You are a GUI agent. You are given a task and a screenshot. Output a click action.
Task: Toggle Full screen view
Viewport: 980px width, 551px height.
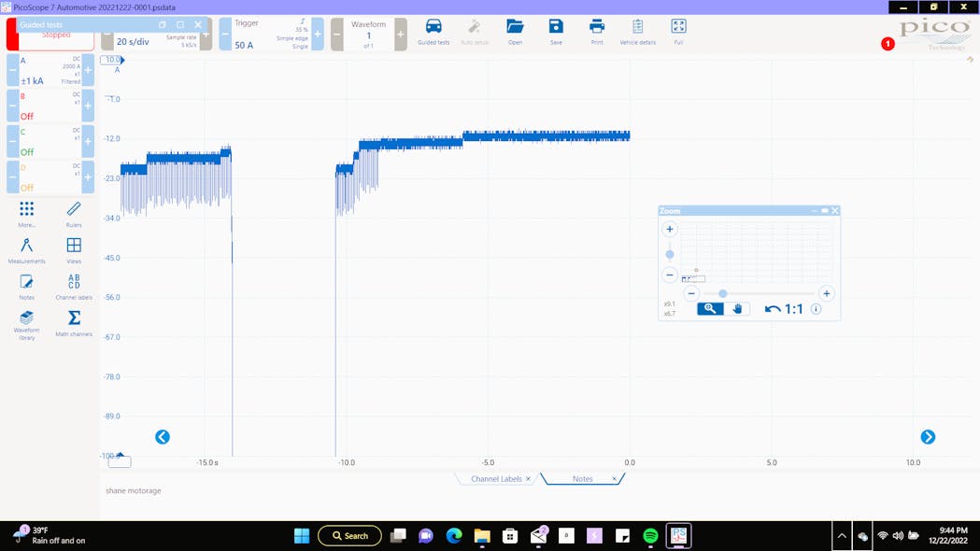click(x=678, y=31)
